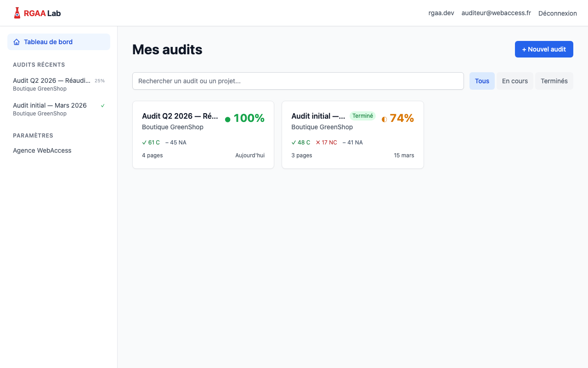Click the Terminé badge on Audit initial card
This screenshot has height=368, width=588.
click(x=362, y=115)
